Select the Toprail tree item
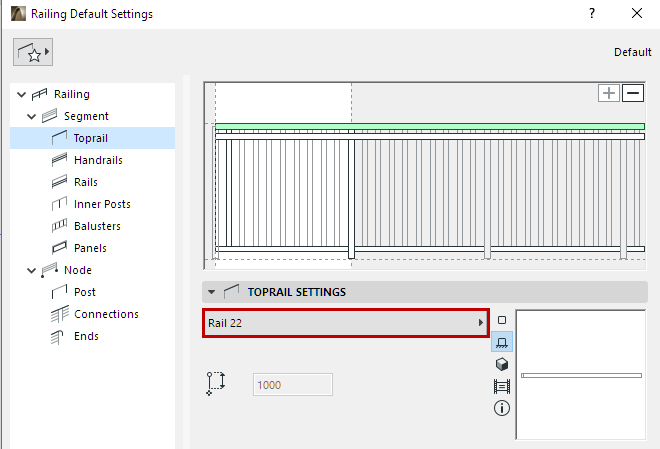The image size is (660, 449). point(92,138)
